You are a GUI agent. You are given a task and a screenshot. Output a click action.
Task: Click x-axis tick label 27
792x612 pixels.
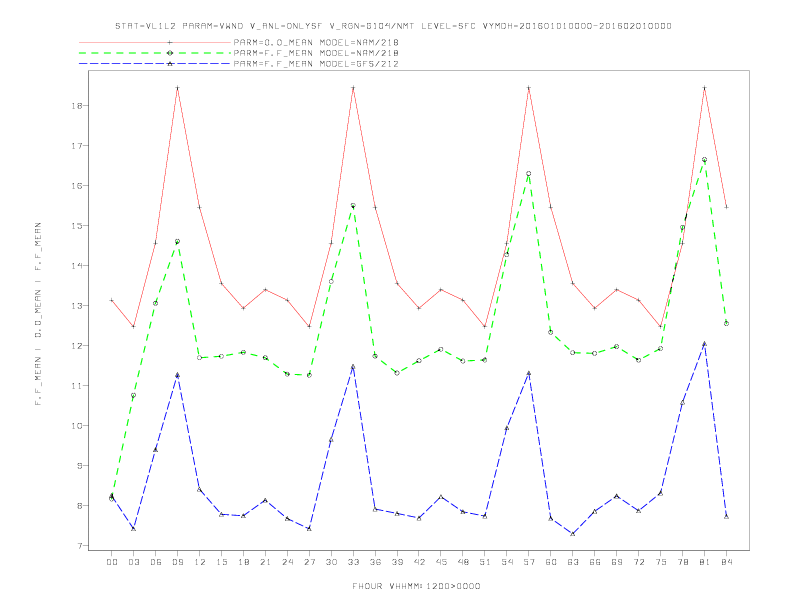pyautogui.click(x=309, y=562)
